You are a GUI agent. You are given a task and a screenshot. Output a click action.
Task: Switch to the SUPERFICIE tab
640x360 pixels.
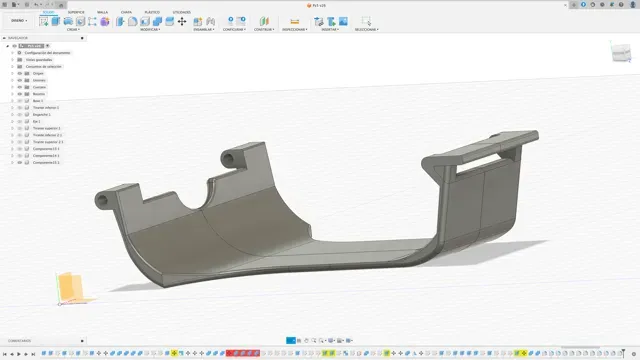pyautogui.click(x=76, y=12)
